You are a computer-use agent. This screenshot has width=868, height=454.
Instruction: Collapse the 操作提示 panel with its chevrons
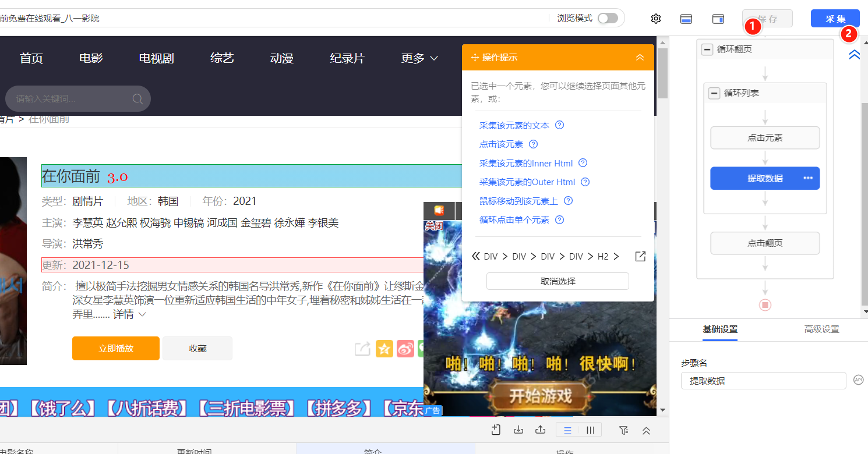[x=640, y=58]
